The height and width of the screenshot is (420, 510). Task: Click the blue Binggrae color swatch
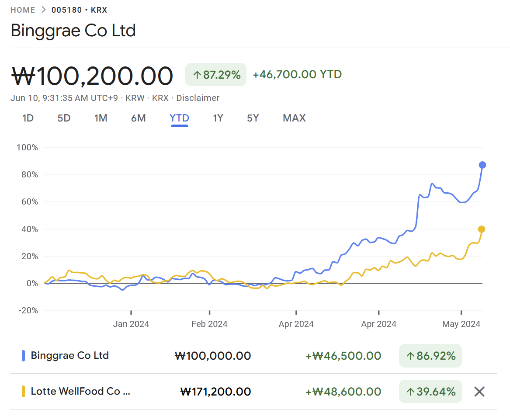(24, 356)
